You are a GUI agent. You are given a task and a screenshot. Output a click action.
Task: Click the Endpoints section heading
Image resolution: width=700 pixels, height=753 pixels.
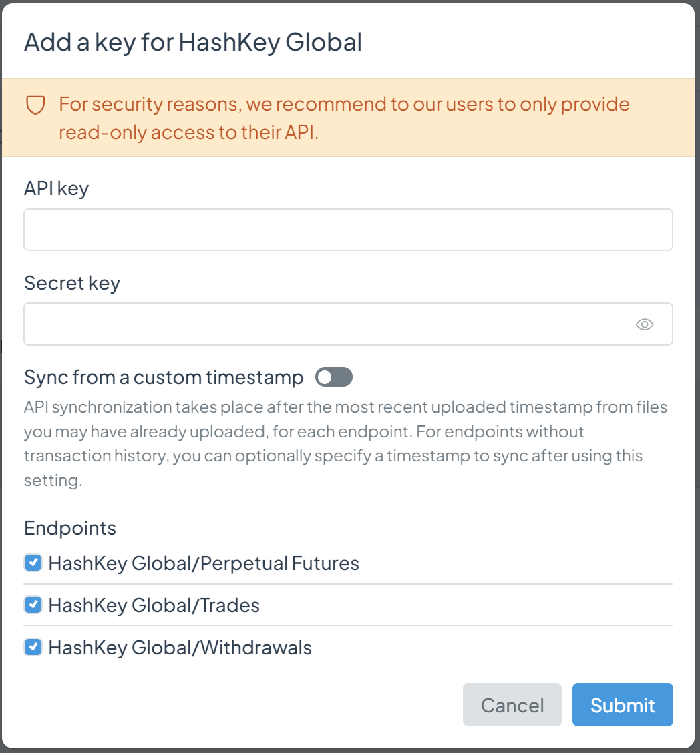[x=70, y=528]
